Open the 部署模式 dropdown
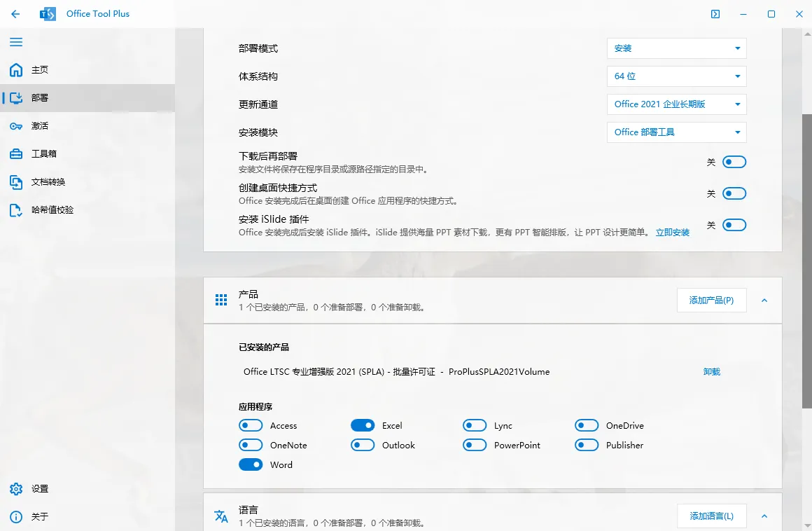 676,48
